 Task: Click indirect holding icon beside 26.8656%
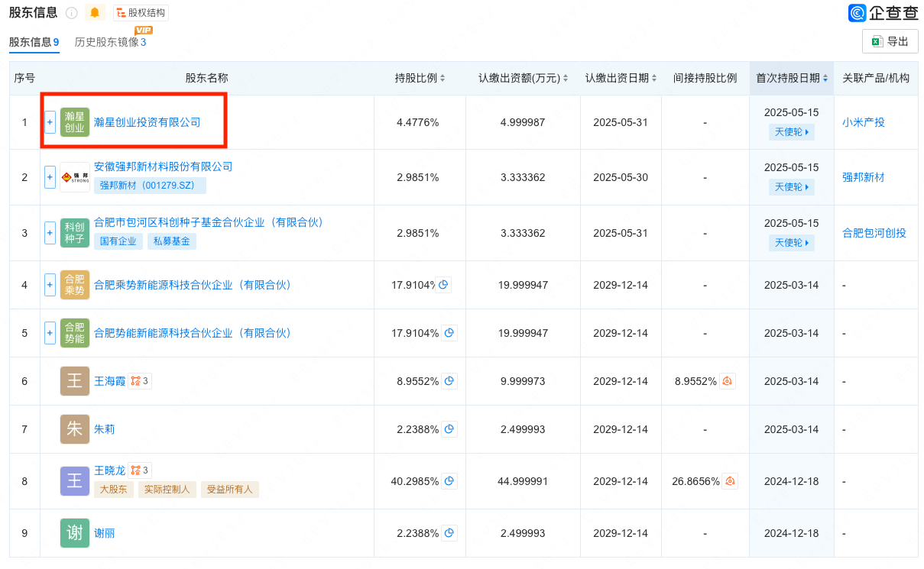[730, 481]
